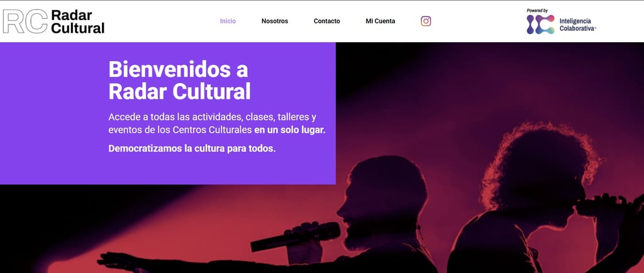
Task: Click the bold 'en un solo lugar' text
Action: coord(289,131)
